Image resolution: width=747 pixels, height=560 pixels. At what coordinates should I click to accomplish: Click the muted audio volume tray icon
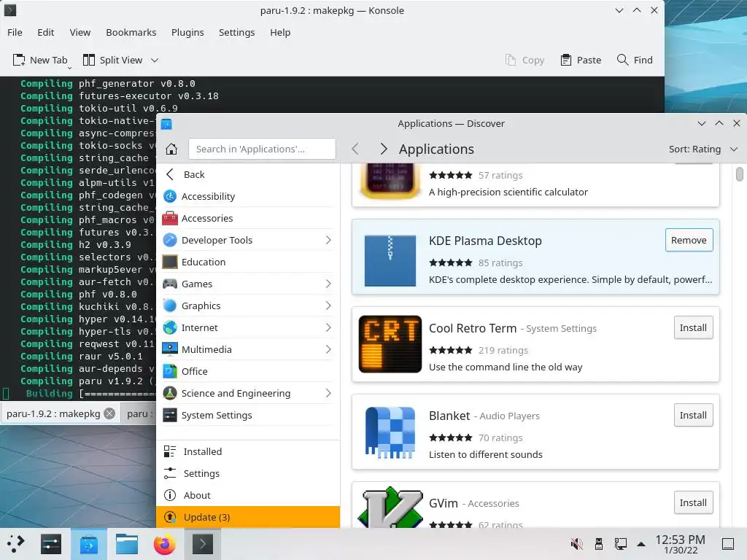point(576,544)
